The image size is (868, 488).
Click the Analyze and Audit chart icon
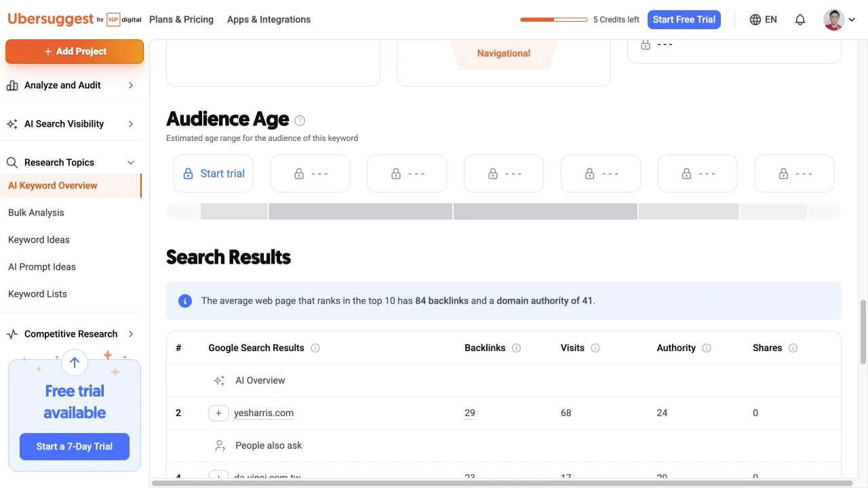(12, 85)
